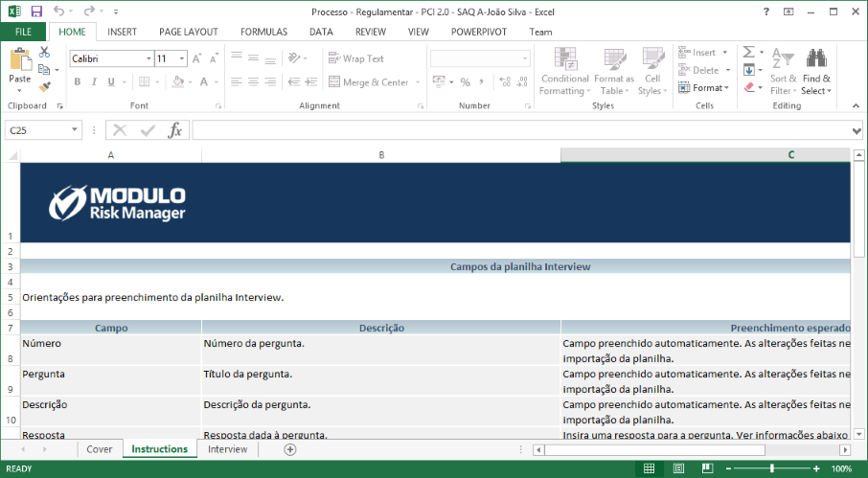Cut selection with the scissors icon

click(x=44, y=52)
